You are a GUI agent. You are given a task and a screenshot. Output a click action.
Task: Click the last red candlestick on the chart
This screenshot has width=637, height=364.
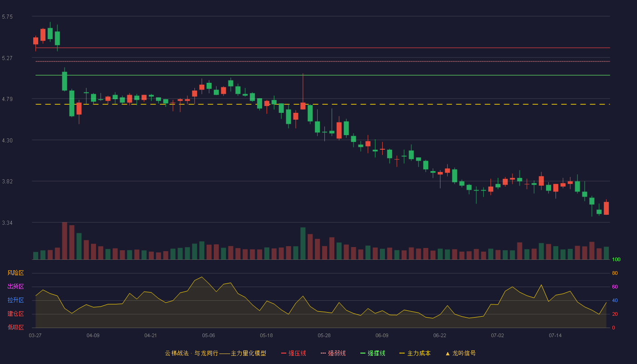[606, 208]
